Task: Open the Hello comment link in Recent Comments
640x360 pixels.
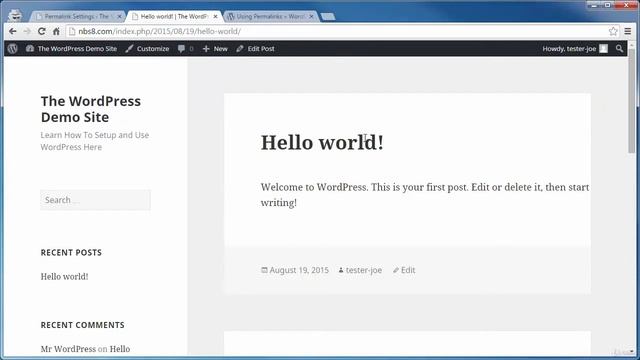Action: (x=120, y=349)
